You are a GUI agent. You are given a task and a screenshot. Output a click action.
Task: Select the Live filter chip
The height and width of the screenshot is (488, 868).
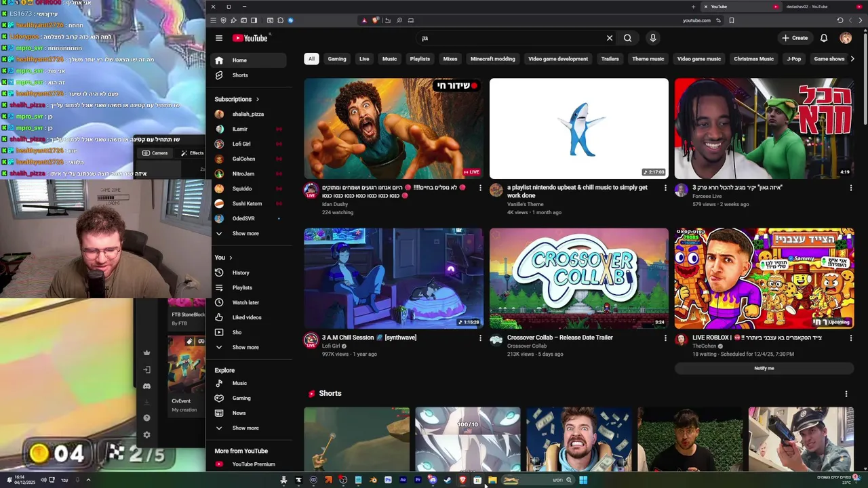click(x=364, y=59)
